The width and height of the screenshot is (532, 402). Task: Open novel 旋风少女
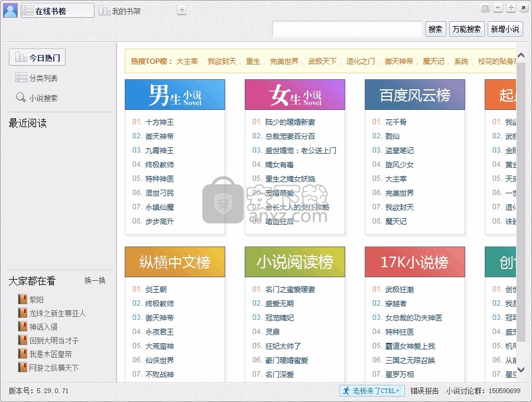point(400,165)
